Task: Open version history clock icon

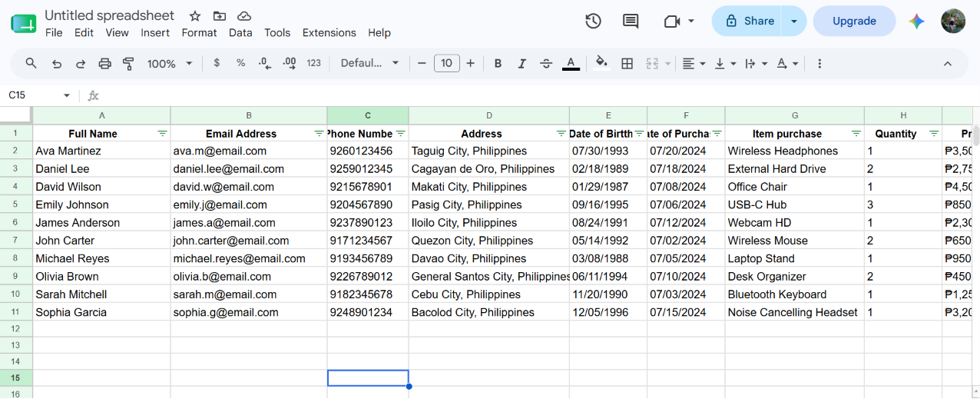Action: [x=593, y=22]
